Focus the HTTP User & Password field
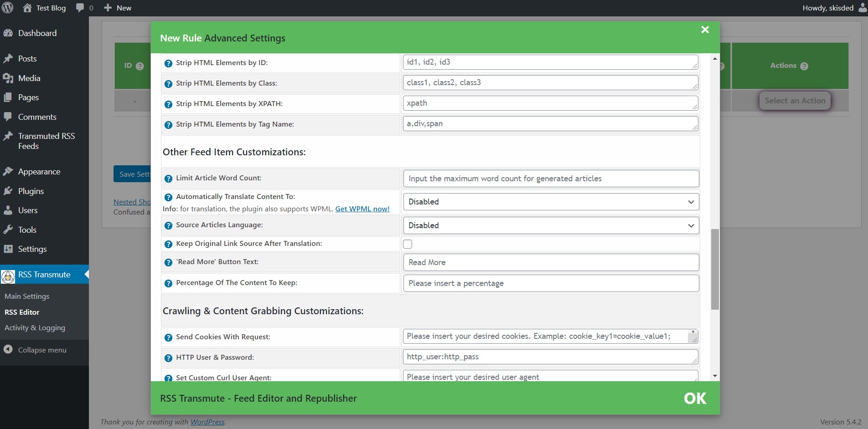The image size is (868, 429). (550, 357)
